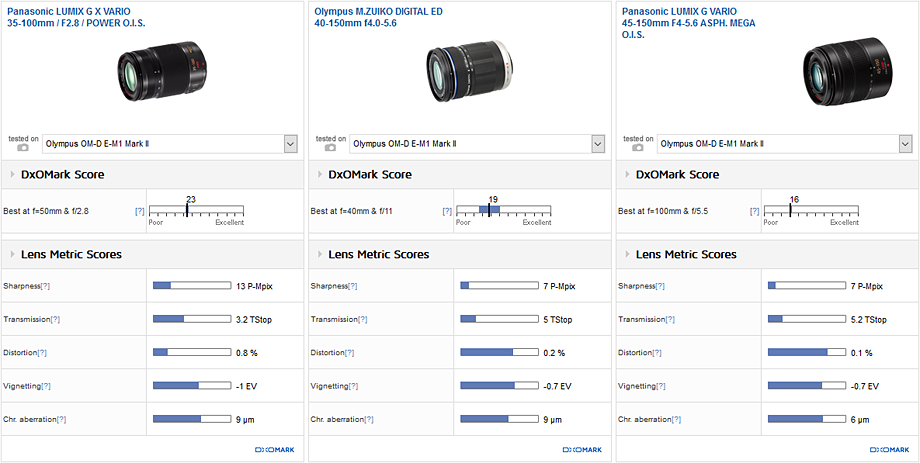Click the Sharpness bar reading 13 P-Mpix

pos(192,286)
